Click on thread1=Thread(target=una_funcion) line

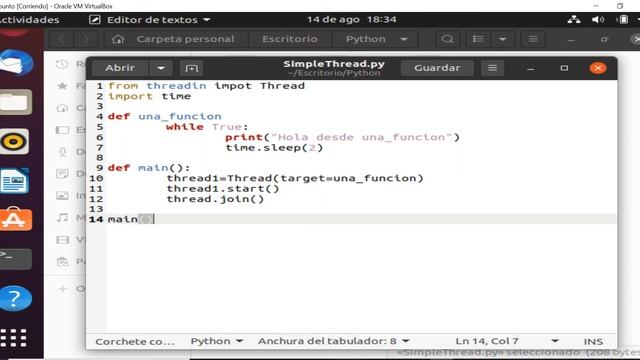(x=295, y=178)
